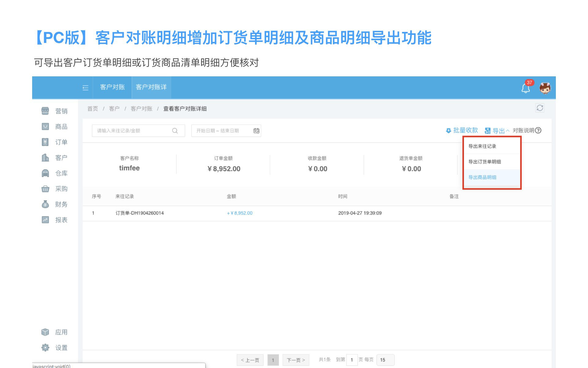Switch to the 客户对账 tab
588x368 pixels.
click(x=112, y=87)
